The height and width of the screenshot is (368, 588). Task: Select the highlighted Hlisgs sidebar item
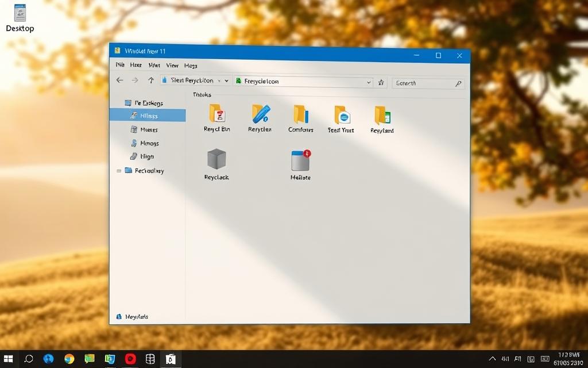148,116
